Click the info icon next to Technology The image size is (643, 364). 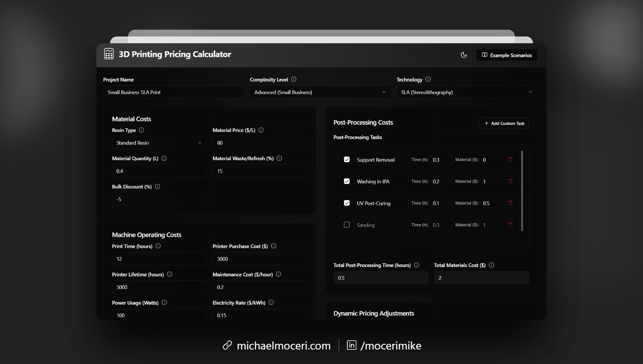[x=428, y=79]
